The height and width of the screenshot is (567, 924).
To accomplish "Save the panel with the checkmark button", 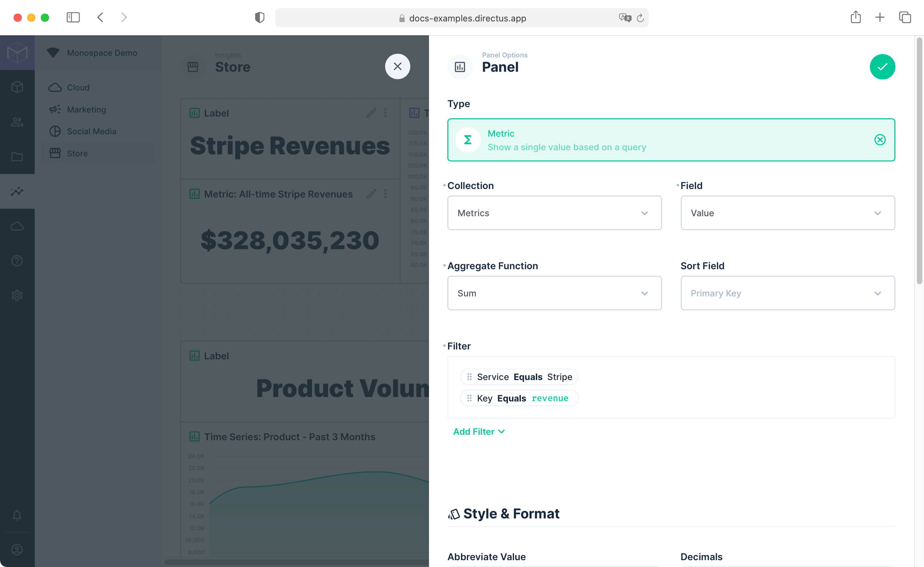I will click(882, 66).
